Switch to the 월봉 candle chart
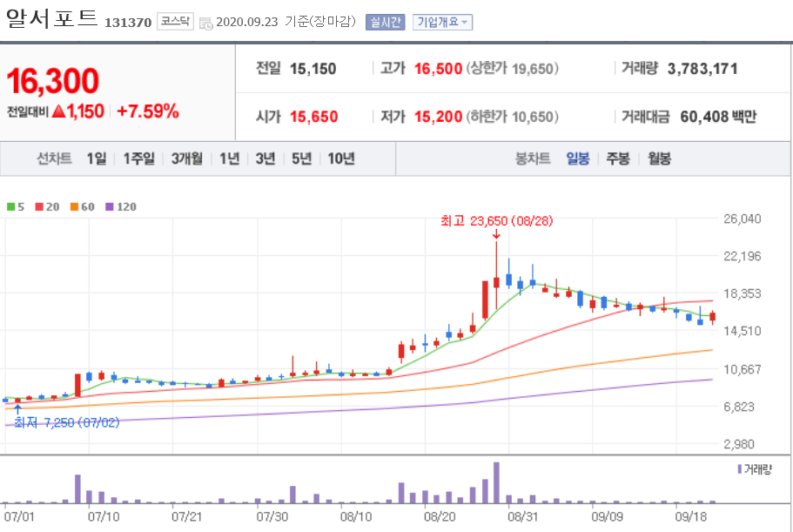Viewport: 793px width, 532px height. (x=659, y=158)
